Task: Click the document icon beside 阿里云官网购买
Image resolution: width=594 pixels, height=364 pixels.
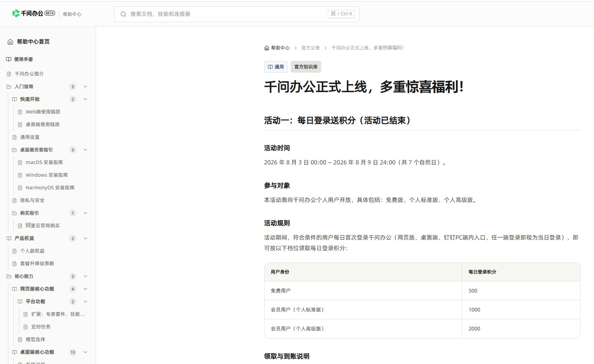Action: point(20,226)
